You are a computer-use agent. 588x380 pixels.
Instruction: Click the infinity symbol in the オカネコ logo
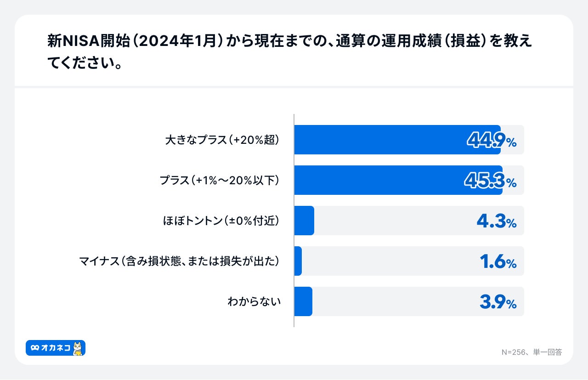click(x=35, y=348)
